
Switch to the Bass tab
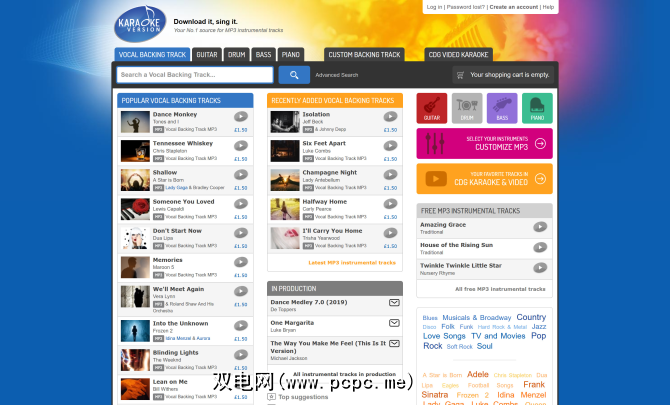click(263, 55)
